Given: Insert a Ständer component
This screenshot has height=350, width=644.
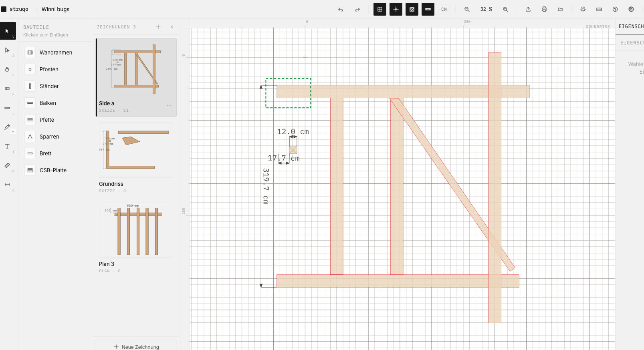Looking at the screenshot, I should click(55, 86).
